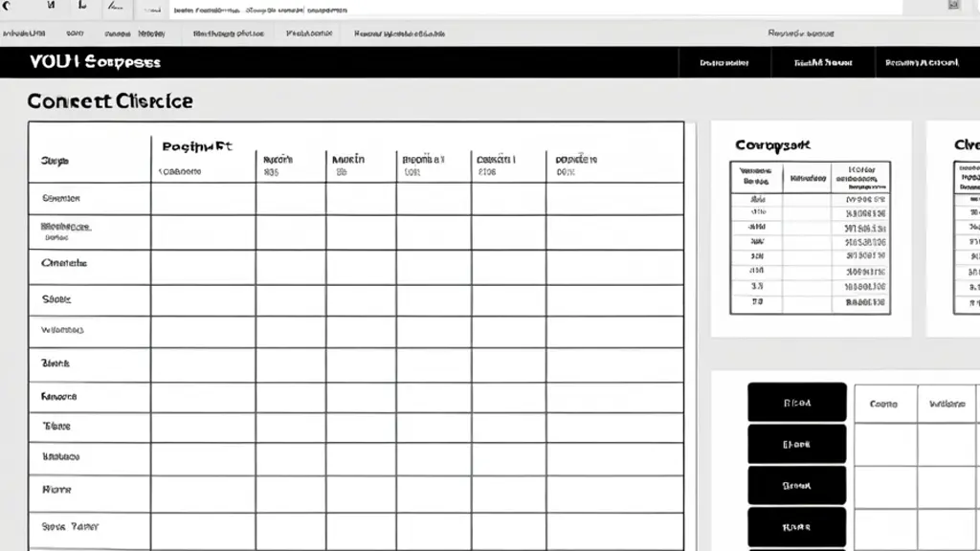Click the L-shaped icon beside the M icon
The width and height of the screenshot is (980, 551).
pyautogui.click(x=82, y=5)
